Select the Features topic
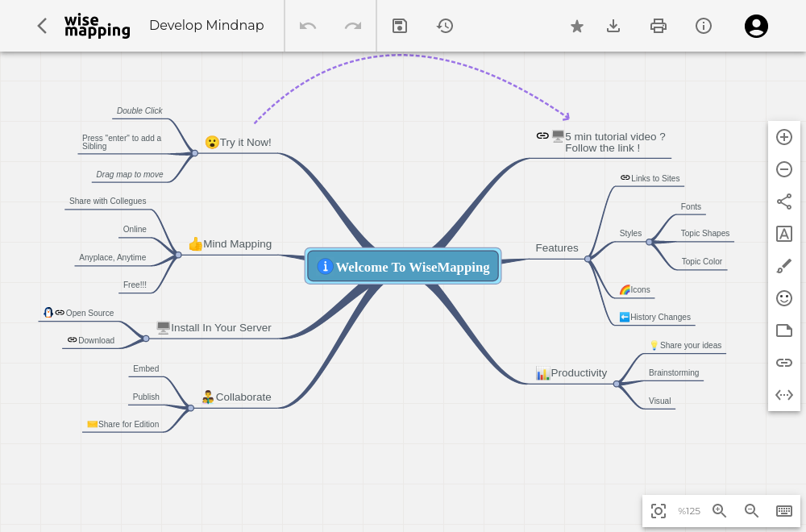The height and width of the screenshot is (532, 806). click(x=557, y=248)
